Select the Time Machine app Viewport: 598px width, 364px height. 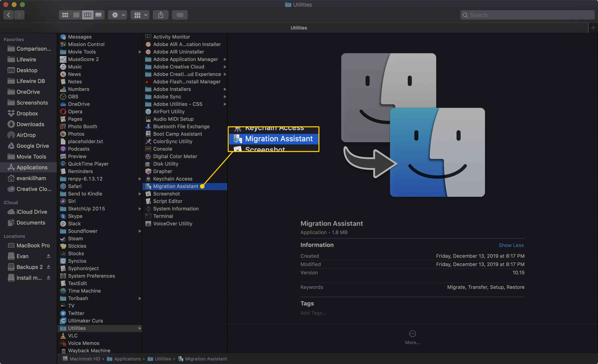pos(100,291)
